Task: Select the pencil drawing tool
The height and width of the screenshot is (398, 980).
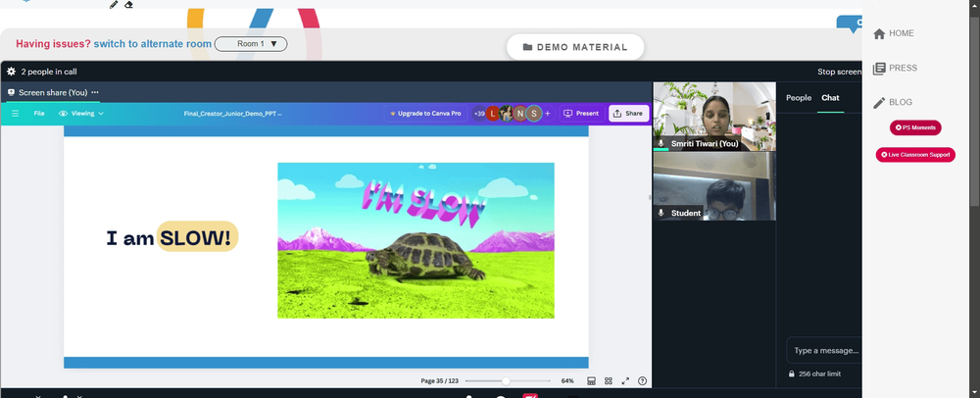Action: tap(113, 4)
